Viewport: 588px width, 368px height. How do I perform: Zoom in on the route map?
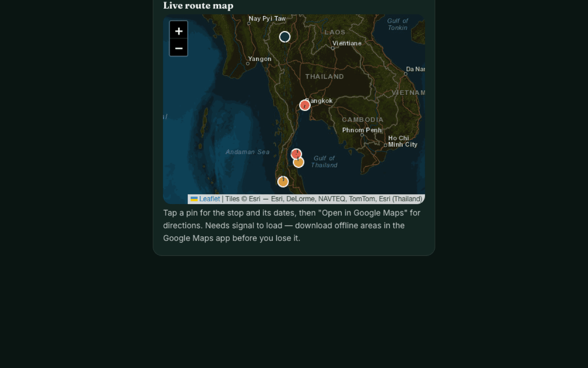click(178, 30)
